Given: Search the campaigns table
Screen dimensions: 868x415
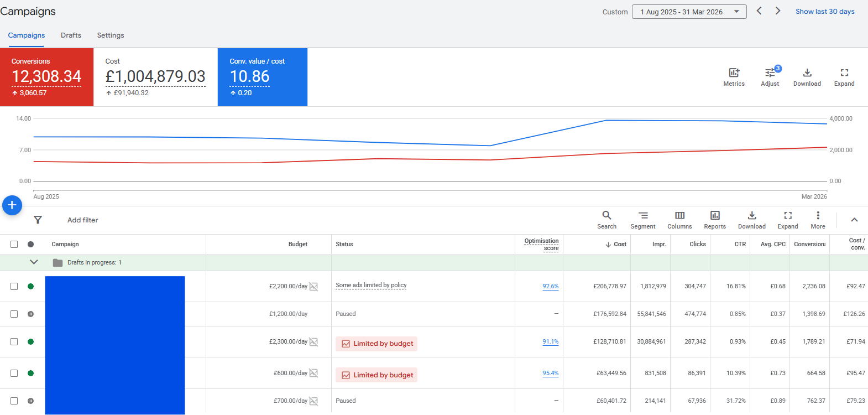Looking at the screenshot, I should 606,220.
